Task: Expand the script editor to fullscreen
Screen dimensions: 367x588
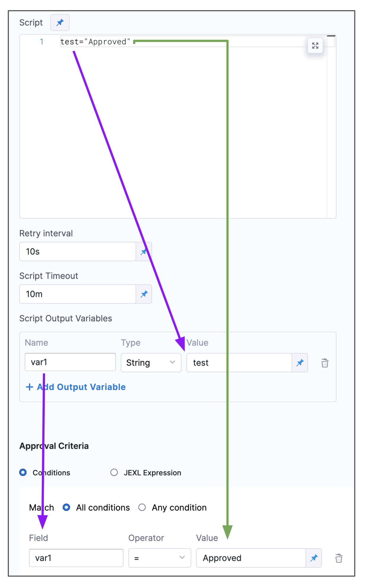Action: click(x=315, y=46)
